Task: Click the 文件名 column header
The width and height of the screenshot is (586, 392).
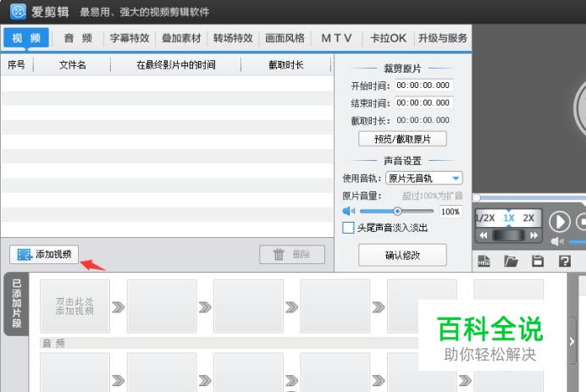Action: point(72,65)
